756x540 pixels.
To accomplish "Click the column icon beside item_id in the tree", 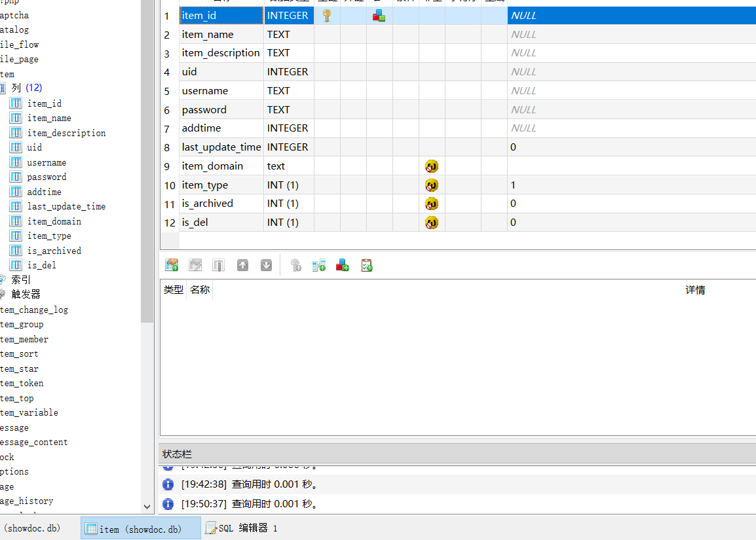I will point(16,103).
